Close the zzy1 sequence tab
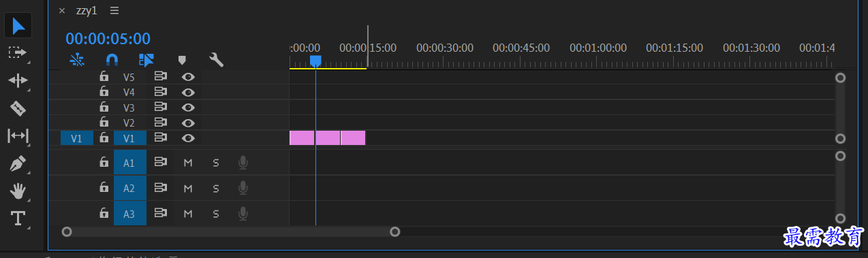Viewport: 868px width, 258px height. click(62, 11)
